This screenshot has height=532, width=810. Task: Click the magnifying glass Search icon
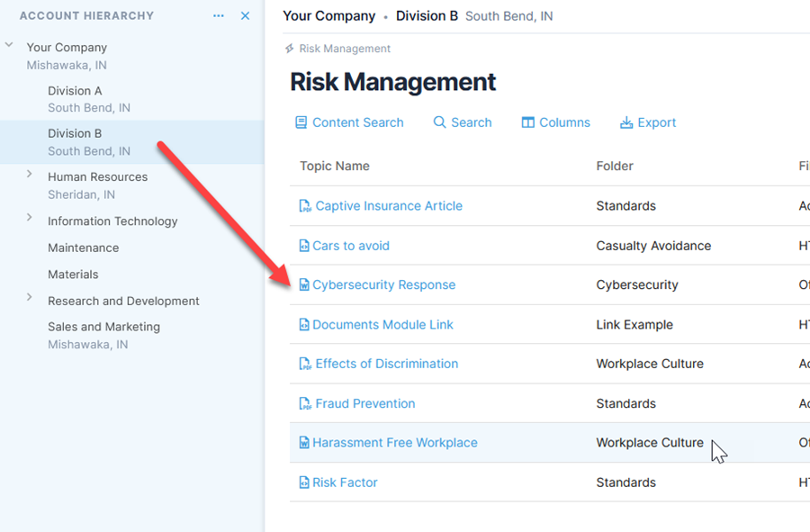[x=438, y=122]
